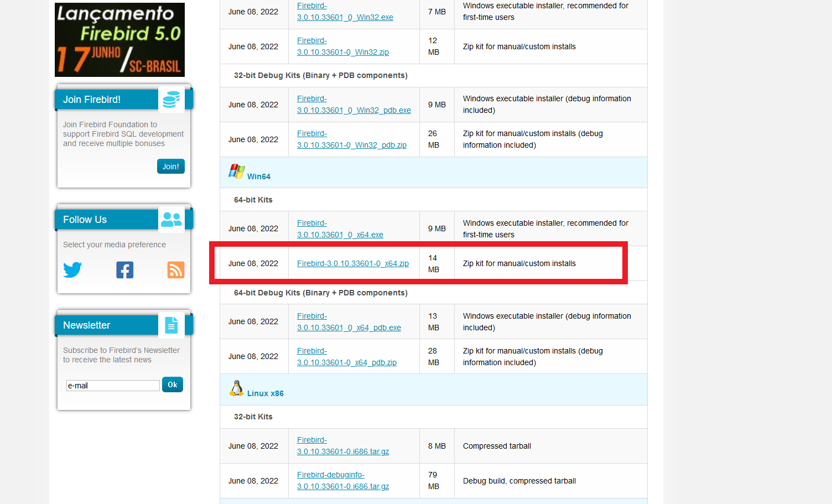Click the Follow Us panel title
The width and height of the screenshot is (832, 504).
[85, 220]
